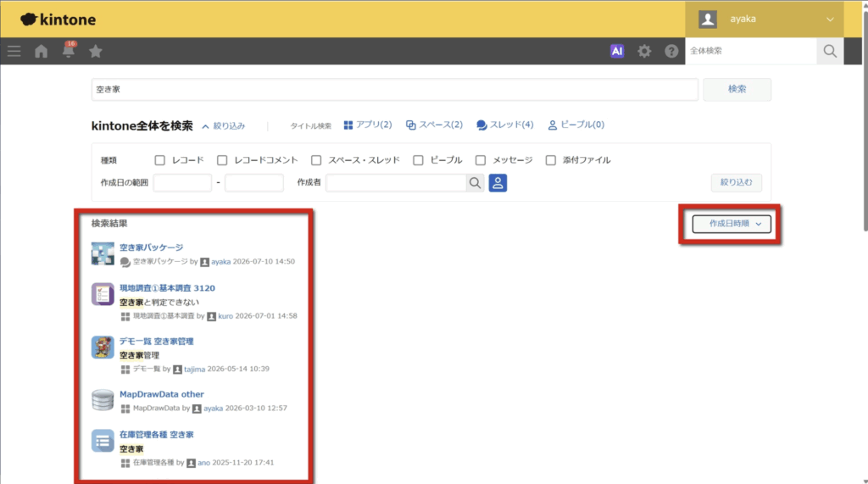Image resolution: width=868 pixels, height=484 pixels.
Task: Select the アプリ(2) title search tab
Action: 368,125
